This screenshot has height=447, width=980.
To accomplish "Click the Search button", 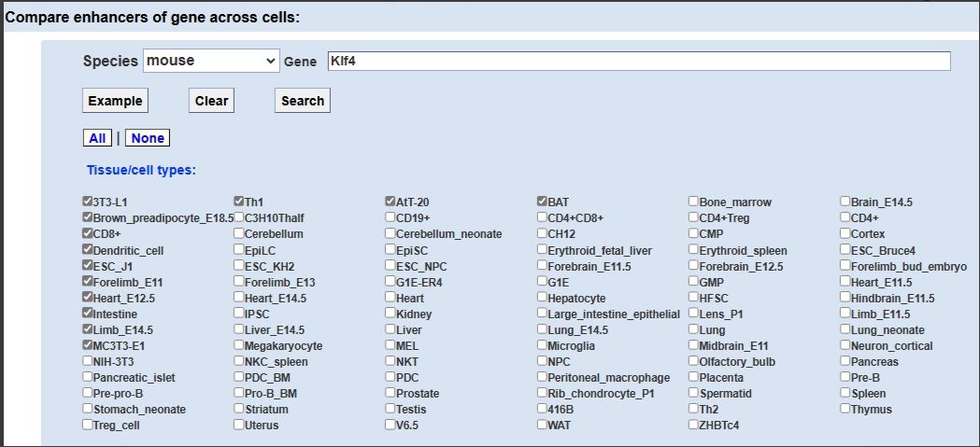I will (x=302, y=101).
